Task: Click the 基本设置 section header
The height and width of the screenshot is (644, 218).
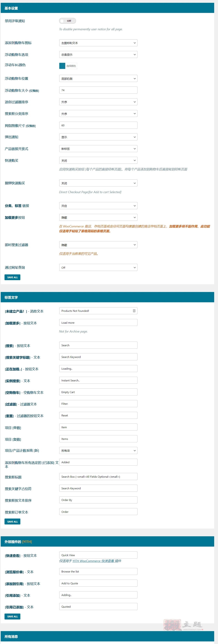Action: tap(107, 8)
